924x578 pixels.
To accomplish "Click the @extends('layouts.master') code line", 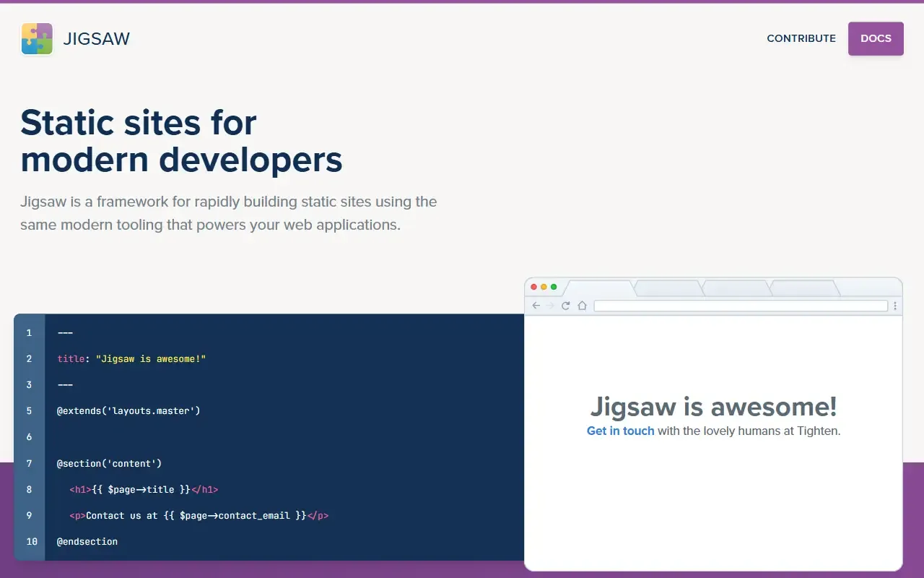I will (x=128, y=410).
